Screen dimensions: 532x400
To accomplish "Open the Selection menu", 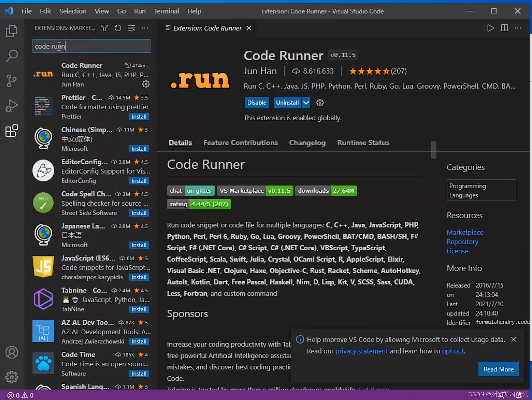I will [73, 11].
